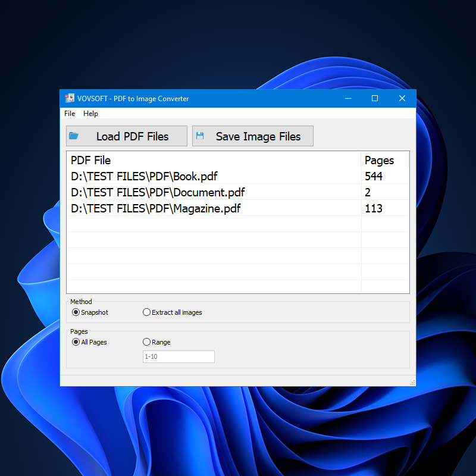Click the Save Image Files button
The height and width of the screenshot is (476, 476).
(252, 136)
